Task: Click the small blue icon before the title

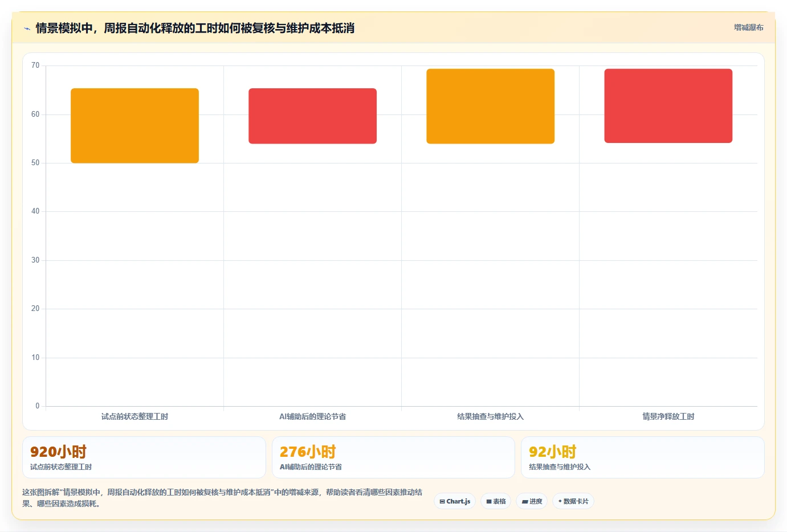Action: point(27,28)
